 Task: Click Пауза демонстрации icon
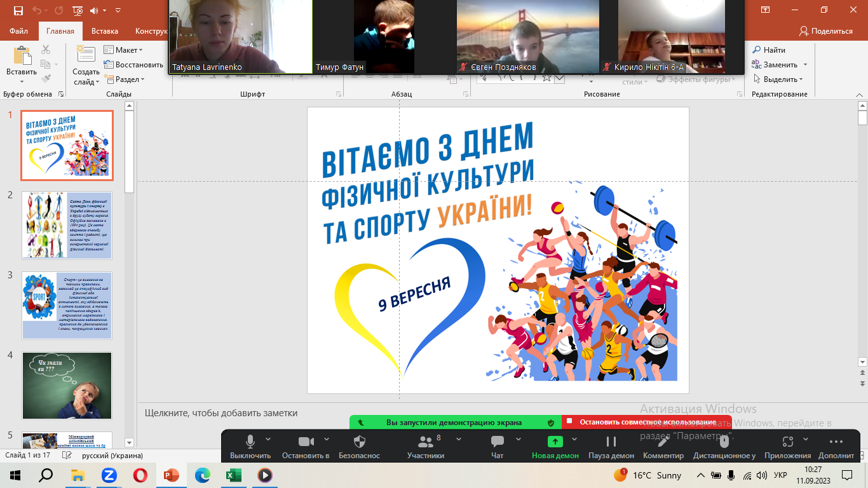point(611,442)
